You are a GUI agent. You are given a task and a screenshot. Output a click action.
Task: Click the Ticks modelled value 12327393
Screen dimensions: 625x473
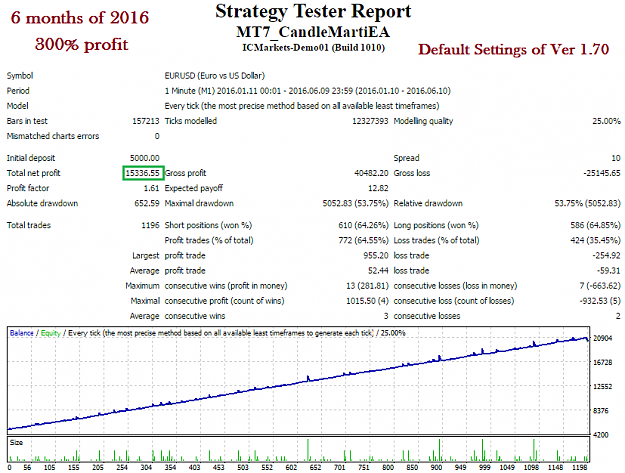click(x=369, y=121)
